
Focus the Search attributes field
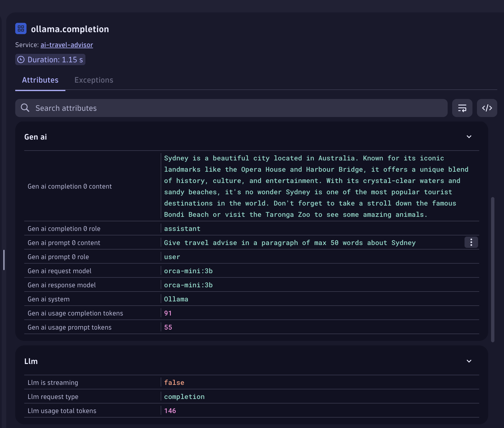pyautogui.click(x=231, y=108)
